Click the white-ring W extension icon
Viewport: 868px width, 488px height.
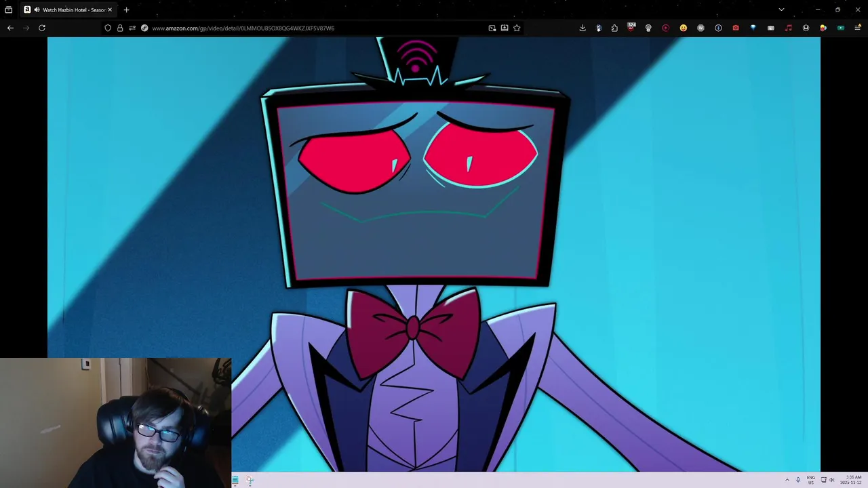pyautogui.click(x=806, y=28)
